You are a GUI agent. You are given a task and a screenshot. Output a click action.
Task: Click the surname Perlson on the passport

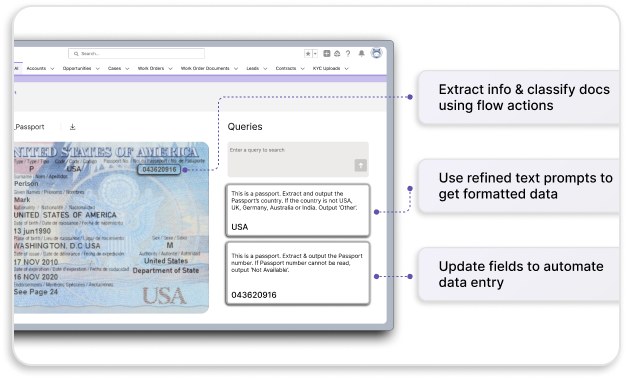26,184
